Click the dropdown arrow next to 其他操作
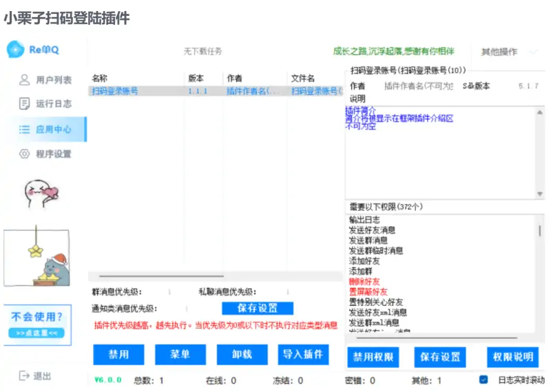 tap(534, 52)
